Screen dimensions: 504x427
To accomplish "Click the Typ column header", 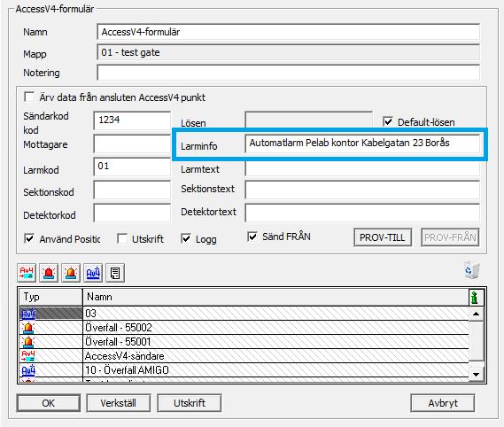I will click(x=50, y=297).
